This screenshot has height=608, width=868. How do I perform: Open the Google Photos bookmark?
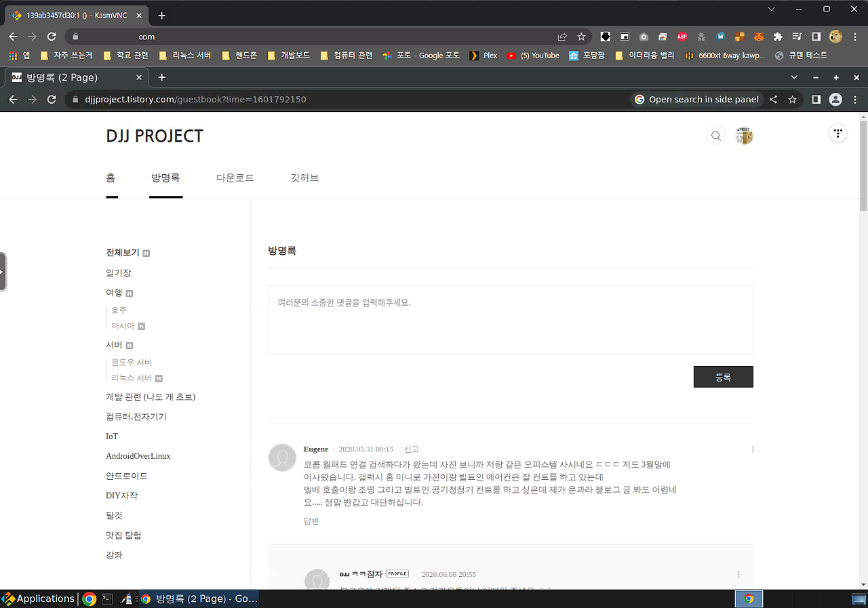421,56
